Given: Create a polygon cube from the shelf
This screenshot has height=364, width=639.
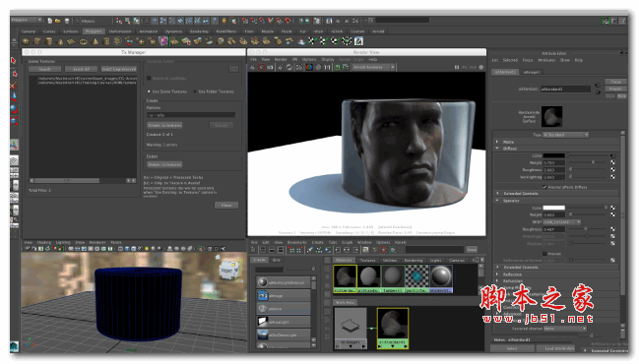Looking at the screenshot, I should (x=37, y=41).
